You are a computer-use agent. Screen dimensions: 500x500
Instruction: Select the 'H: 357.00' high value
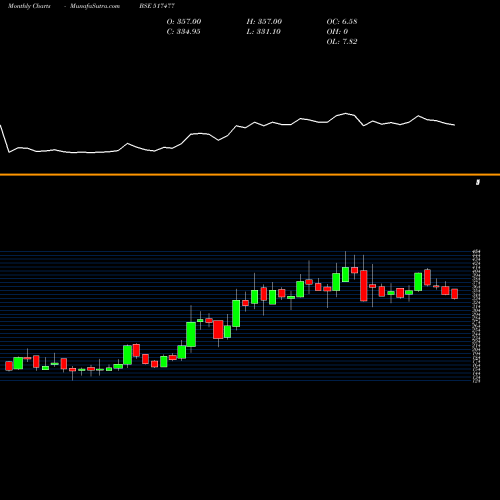[264, 22]
